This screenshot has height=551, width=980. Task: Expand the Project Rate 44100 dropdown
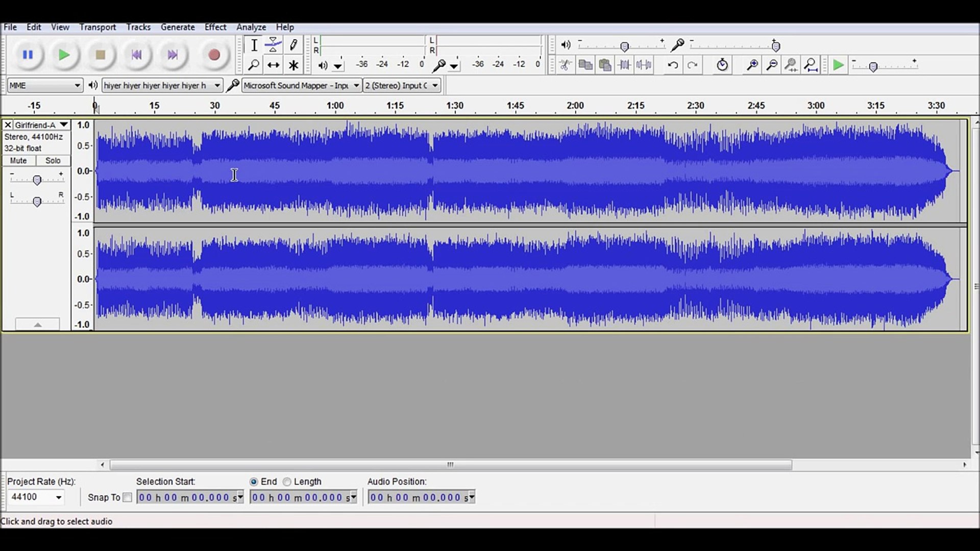point(59,497)
